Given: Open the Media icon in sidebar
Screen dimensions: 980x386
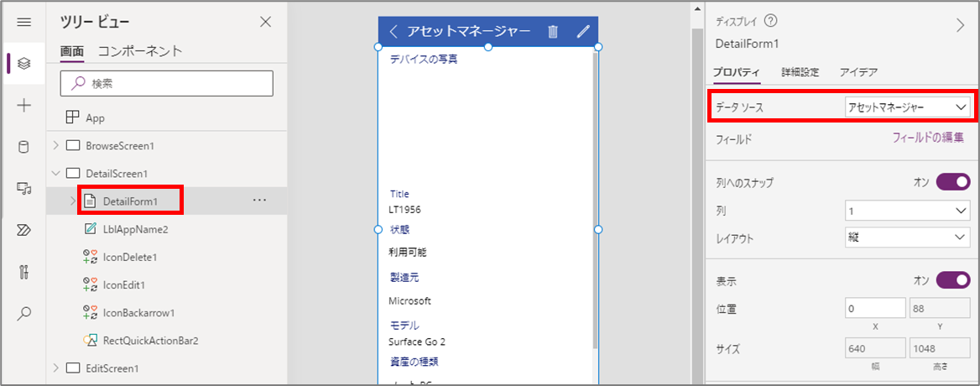Looking at the screenshot, I should [23, 189].
